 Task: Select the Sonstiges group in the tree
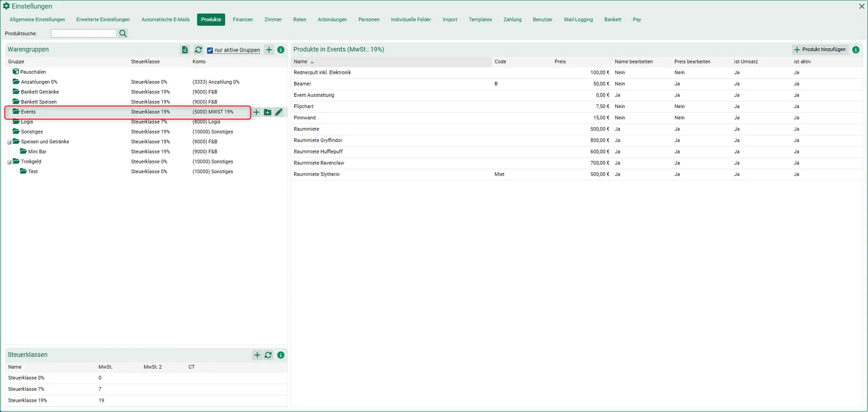(x=146, y=132)
